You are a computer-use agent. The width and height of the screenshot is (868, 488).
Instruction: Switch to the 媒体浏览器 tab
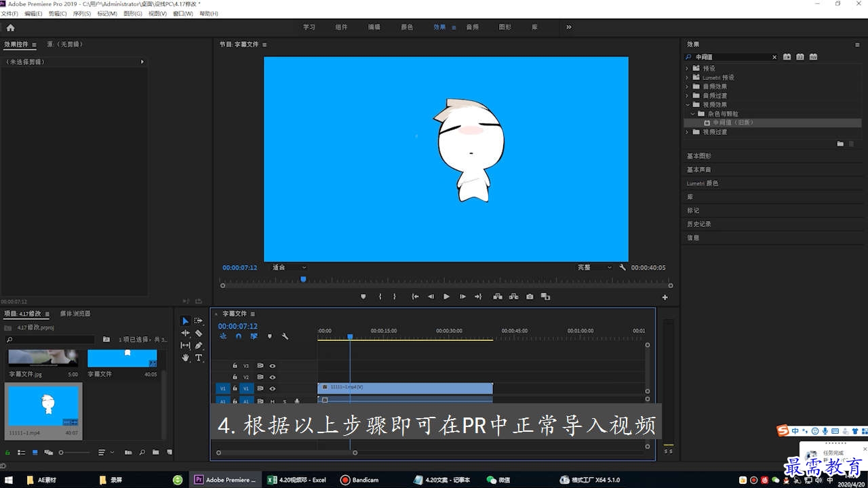[75, 314]
